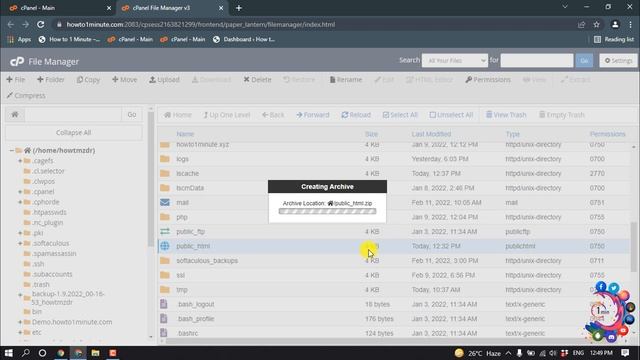Open View Trash
Image resolution: width=640 pixels, height=360 pixels.
[x=506, y=115]
